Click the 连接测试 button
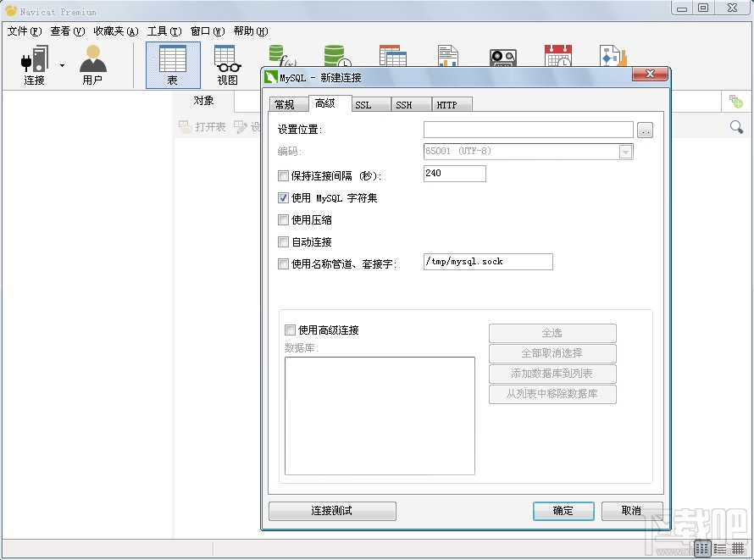754x560 pixels. coord(332,511)
